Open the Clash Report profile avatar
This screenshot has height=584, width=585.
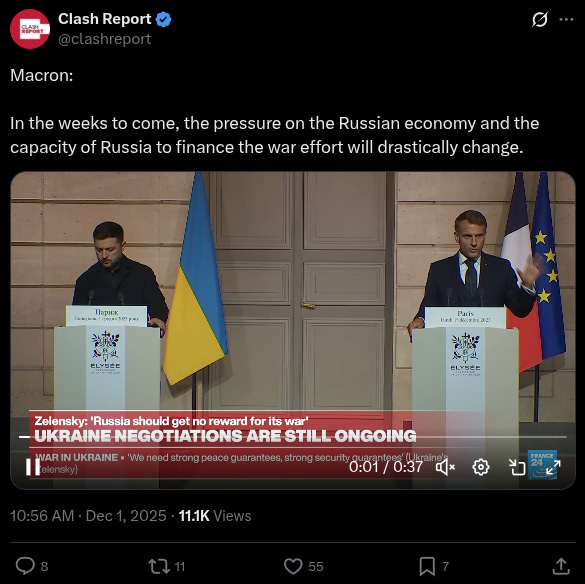(30, 29)
